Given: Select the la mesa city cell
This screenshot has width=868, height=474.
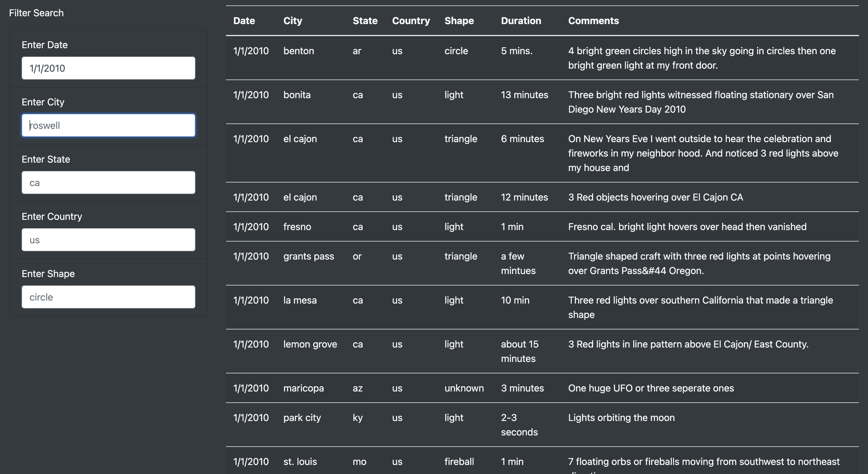Looking at the screenshot, I should tap(300, 300).
